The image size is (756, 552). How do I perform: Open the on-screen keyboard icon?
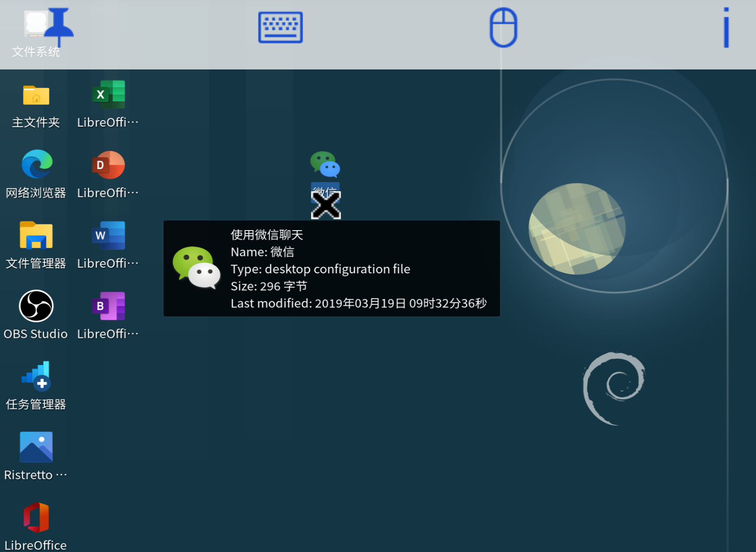coord(280,28)
